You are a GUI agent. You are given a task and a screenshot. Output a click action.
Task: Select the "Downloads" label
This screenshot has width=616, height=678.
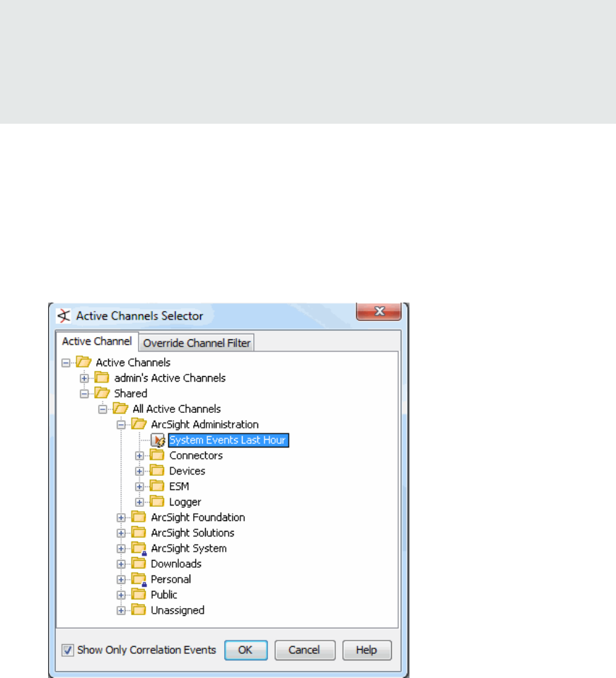click(x=176, y=564)
